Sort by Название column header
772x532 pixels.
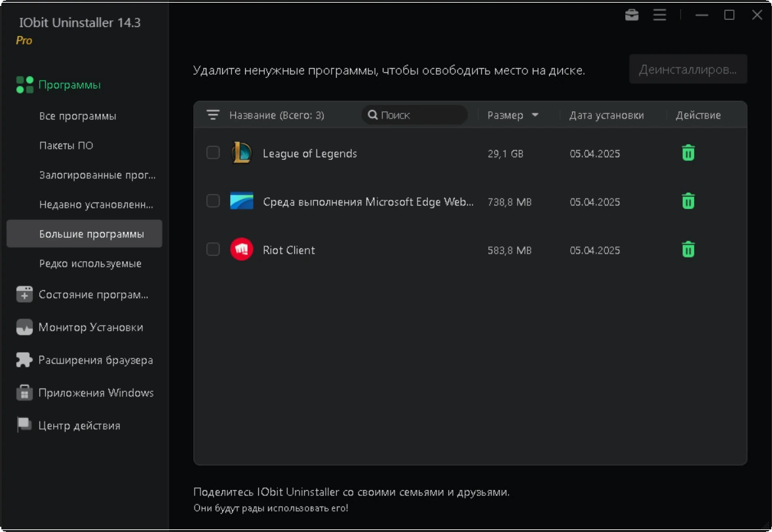click(x=277, y=115)
